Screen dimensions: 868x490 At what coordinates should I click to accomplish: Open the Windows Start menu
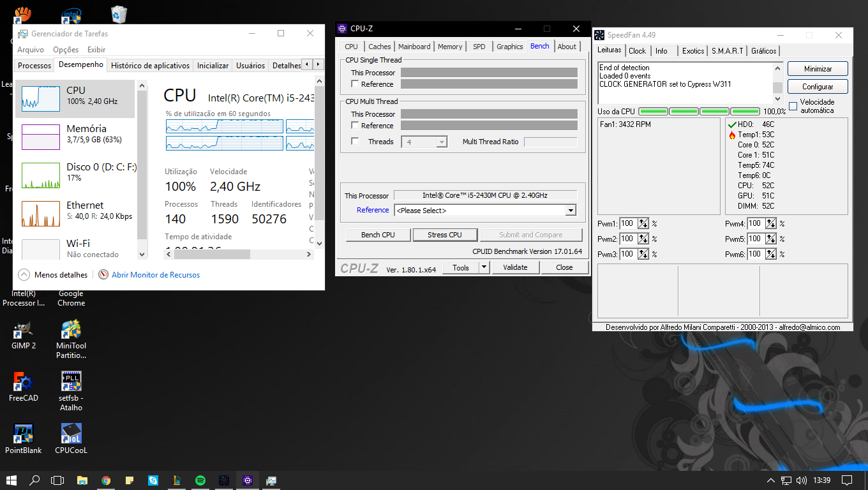11,480
